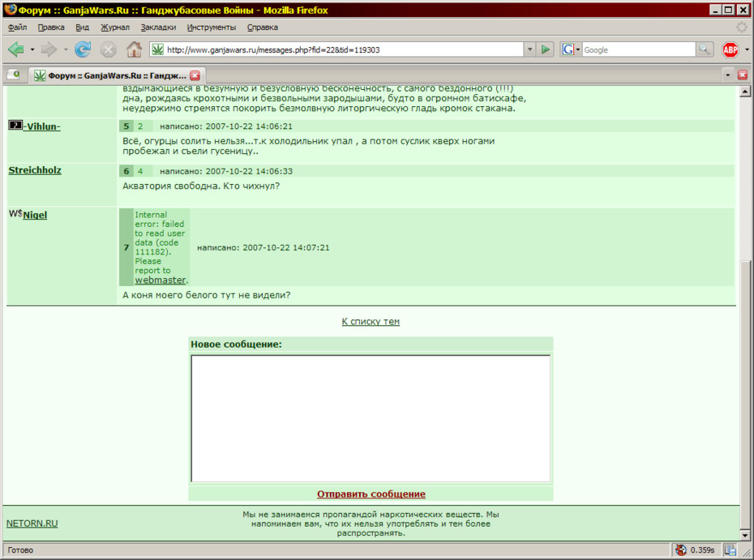Image resolution: width=754 pixels, height=560 pixels.
Task: Open the Журнал menu
Action: tap(115, 28)
